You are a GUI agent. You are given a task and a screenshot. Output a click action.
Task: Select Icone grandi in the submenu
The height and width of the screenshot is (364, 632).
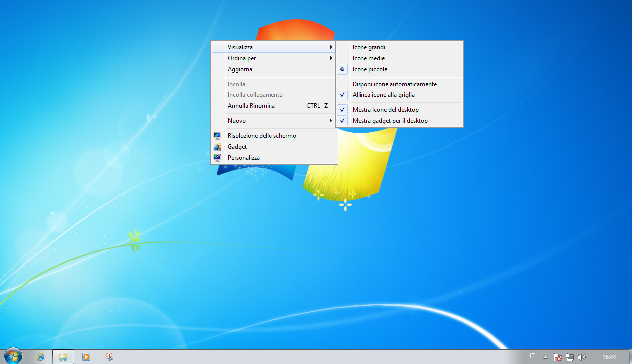[368, 47]
